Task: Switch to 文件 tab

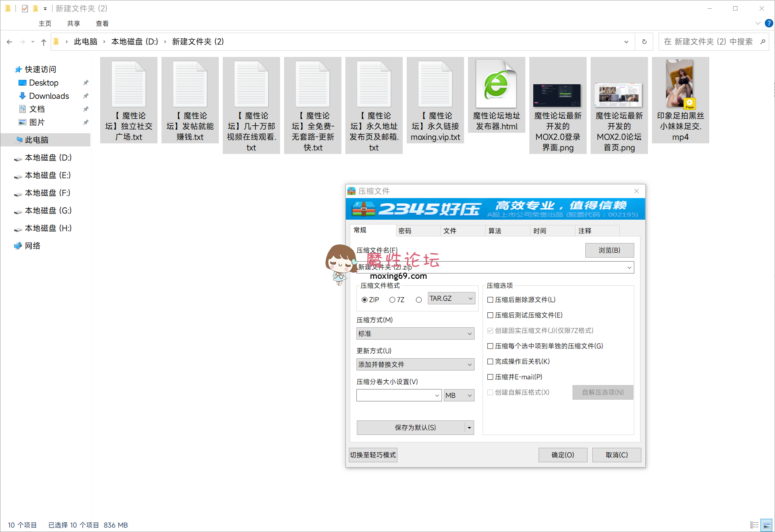Action: pyautogui.click(x=463, y=231)
